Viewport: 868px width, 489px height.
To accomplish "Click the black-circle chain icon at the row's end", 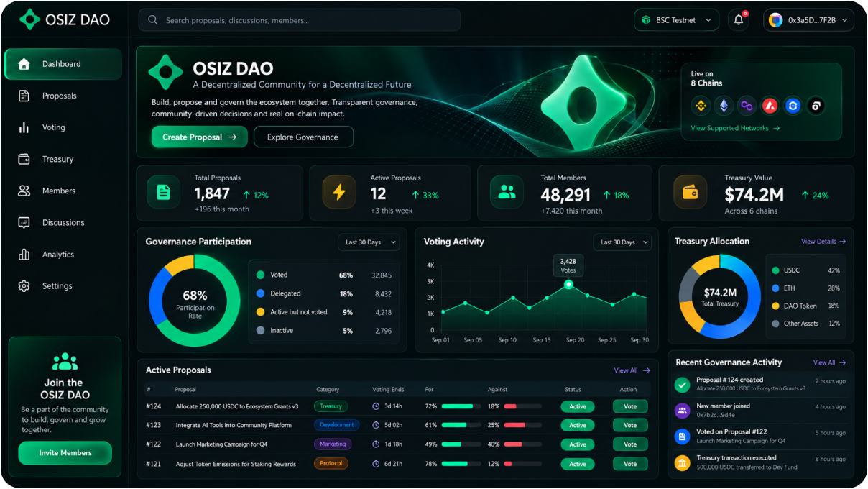I will tap(816, 106).
